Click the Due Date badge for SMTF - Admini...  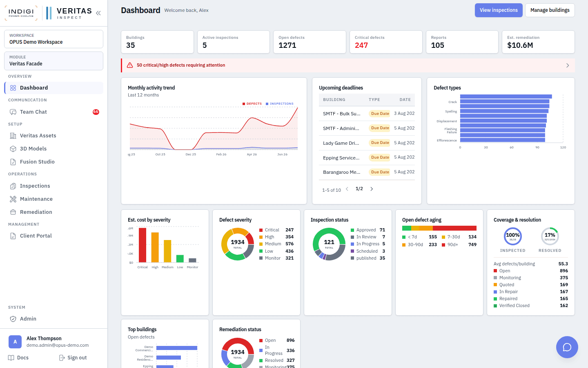tap(380, 128)
